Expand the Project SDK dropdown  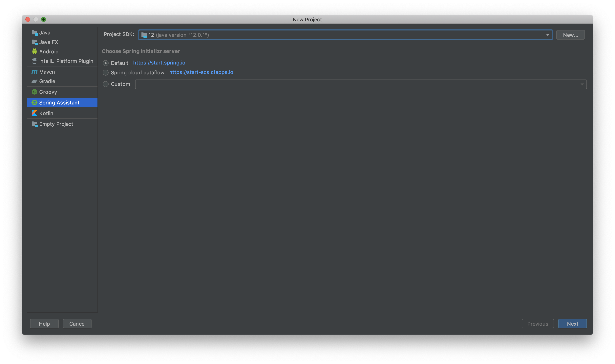547,35
